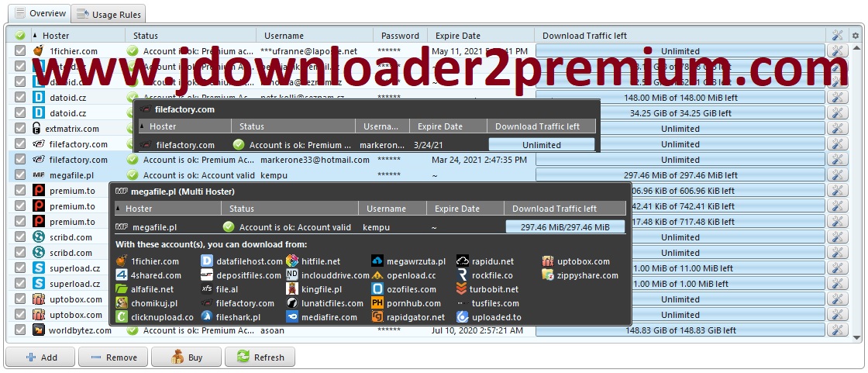
Task: Select 'Jul 10, 2020 2:57:21 AM' expire date
Action: (477, 330)
